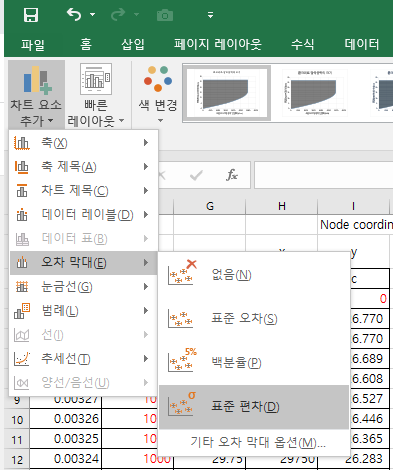The image size is (393, 470).
Task: Select column H header
Action: [x=282, y=206]
